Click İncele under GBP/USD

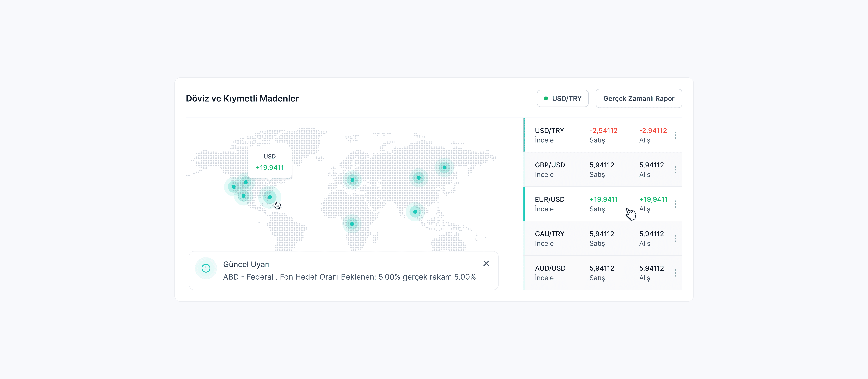544,174
